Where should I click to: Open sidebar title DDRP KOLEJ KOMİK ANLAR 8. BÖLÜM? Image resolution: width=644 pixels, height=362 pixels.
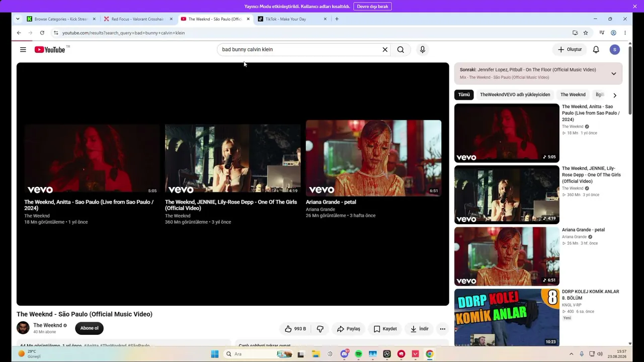point(591,295)
